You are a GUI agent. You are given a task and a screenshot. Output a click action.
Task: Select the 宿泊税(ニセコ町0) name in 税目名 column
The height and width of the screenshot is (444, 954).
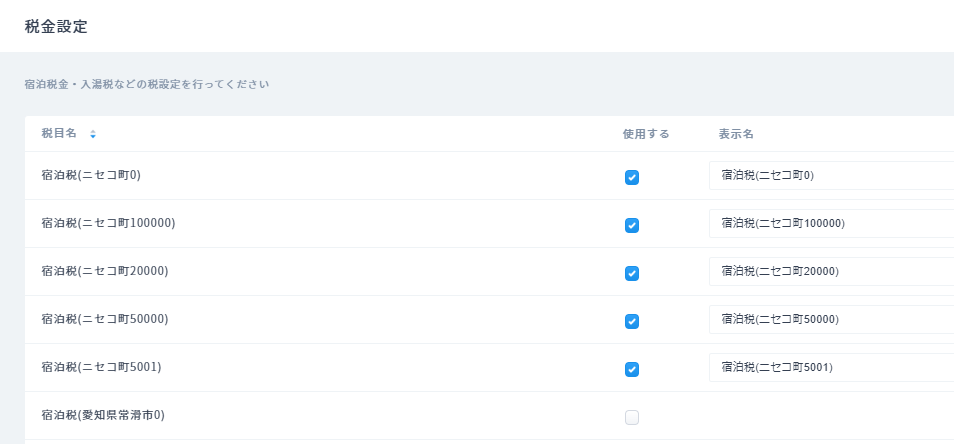91,175
